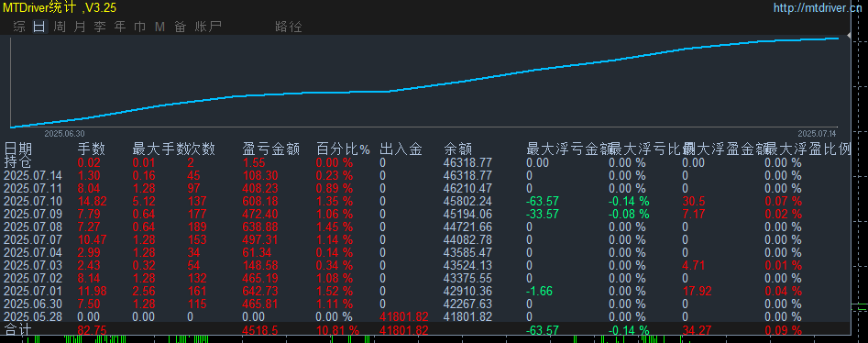Viewport: 868px width, 343px height.
Task: Open the 月 monthly statistics tab
Action: click(81, 27)
